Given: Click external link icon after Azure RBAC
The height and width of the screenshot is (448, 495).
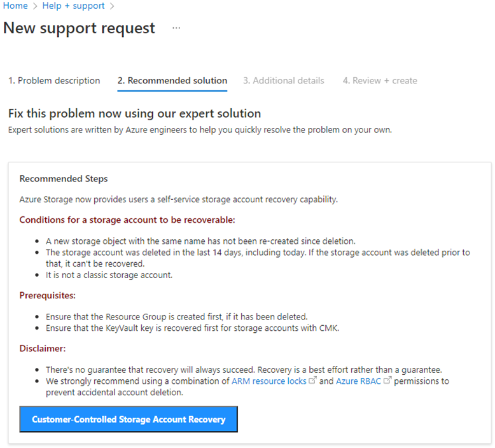Looking at the screenshot, I should coord(387,380).
